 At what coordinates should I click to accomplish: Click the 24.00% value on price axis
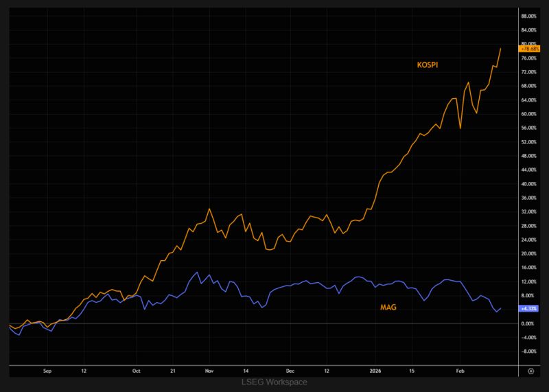tap(528, 240)
